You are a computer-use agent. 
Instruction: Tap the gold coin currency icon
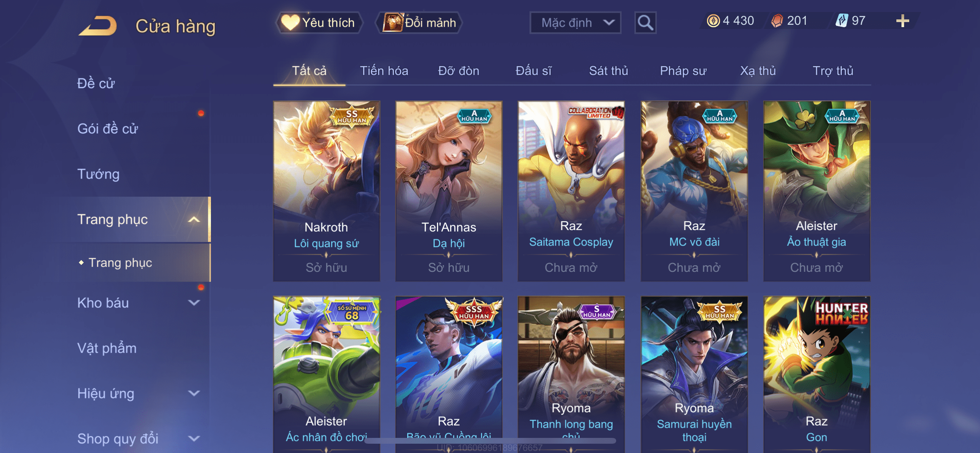[x=713, y=21]
